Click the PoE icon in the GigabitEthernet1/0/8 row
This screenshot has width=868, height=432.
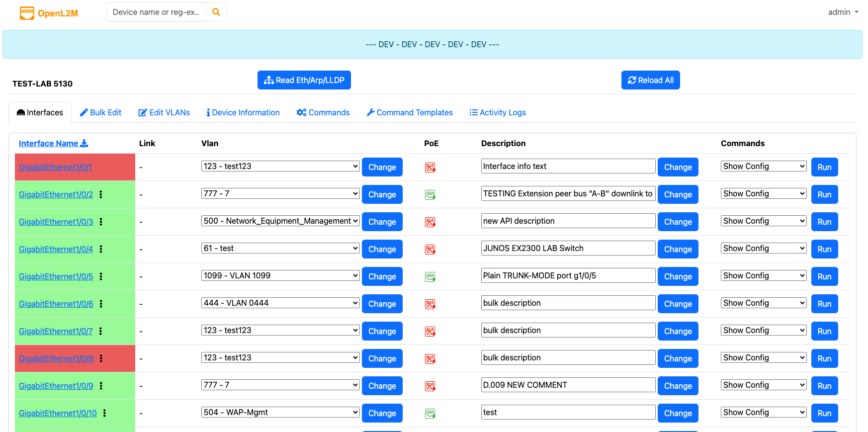tap(431, 359)
